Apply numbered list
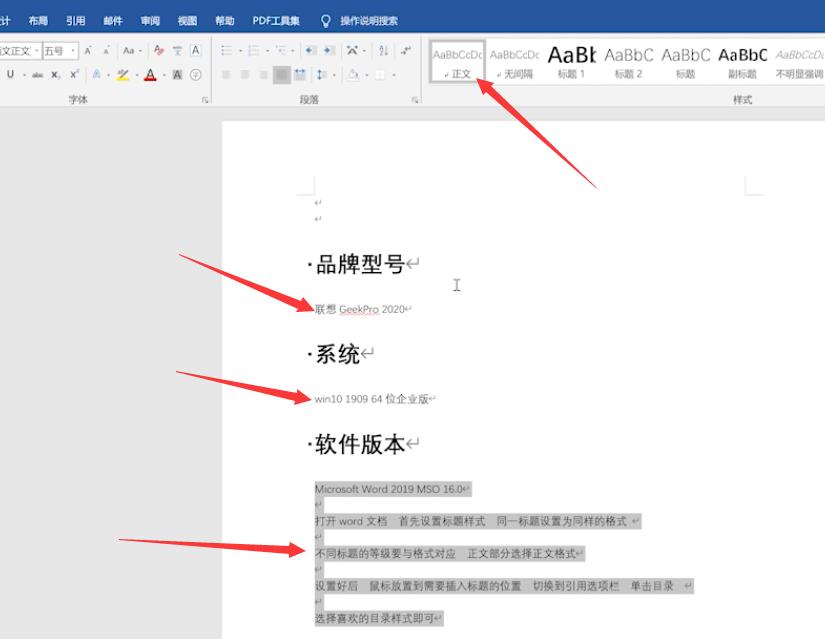This screenshot has height=639, width=825. [254, 51]
